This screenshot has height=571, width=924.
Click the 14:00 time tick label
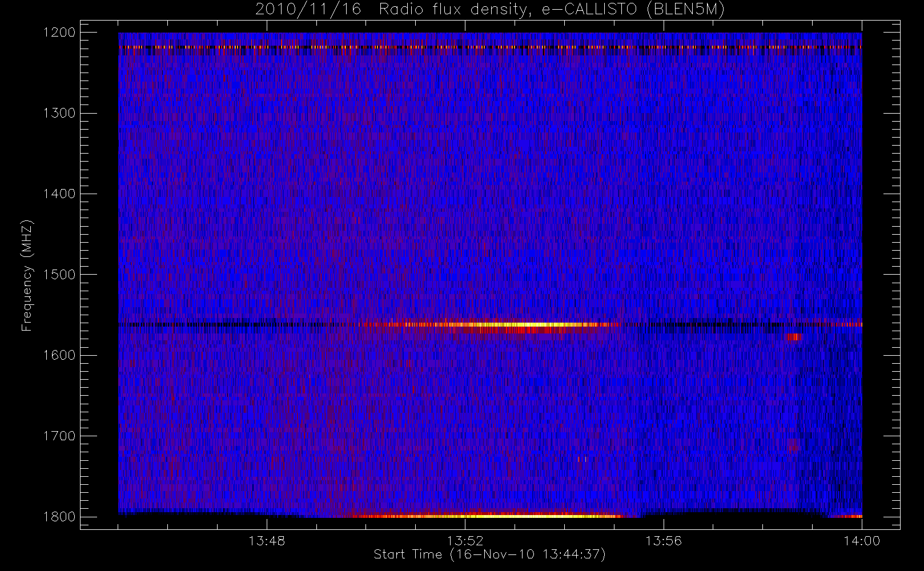tap(862, 541)
